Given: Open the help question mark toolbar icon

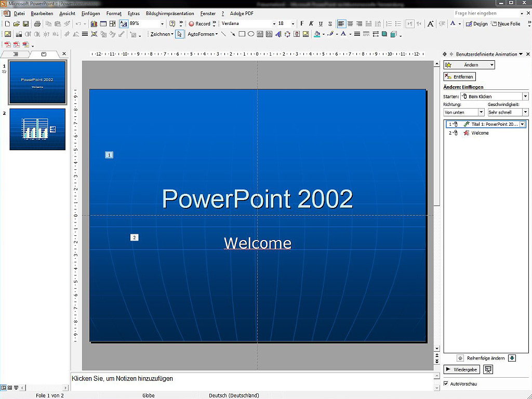Looking at the screenshot, I should 172,24.
